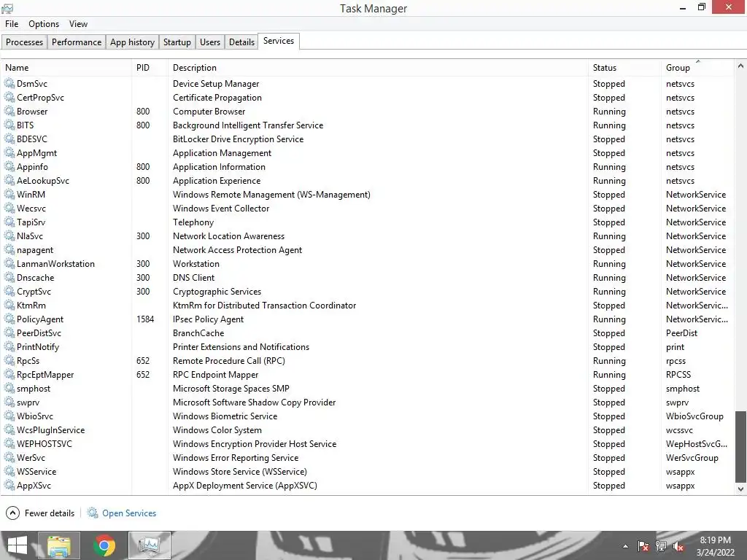
Task: Select the gear icon for WinRM
Action: click(9, 195)
